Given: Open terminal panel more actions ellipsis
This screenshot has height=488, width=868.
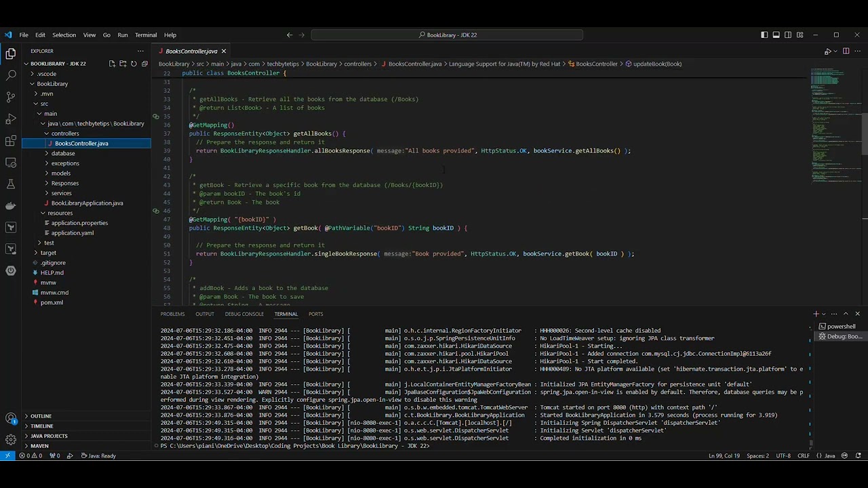Looking at the screenshot, I should [834, 314].
